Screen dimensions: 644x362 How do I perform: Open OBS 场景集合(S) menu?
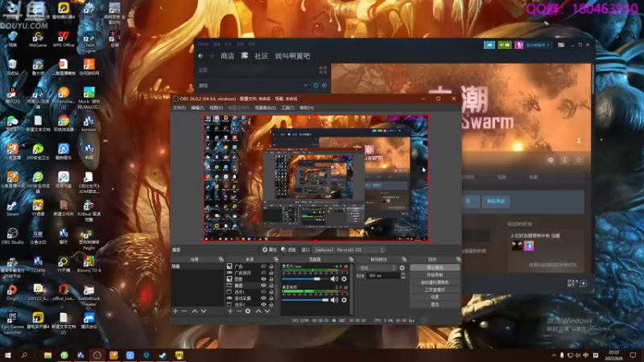coord(266,108)
